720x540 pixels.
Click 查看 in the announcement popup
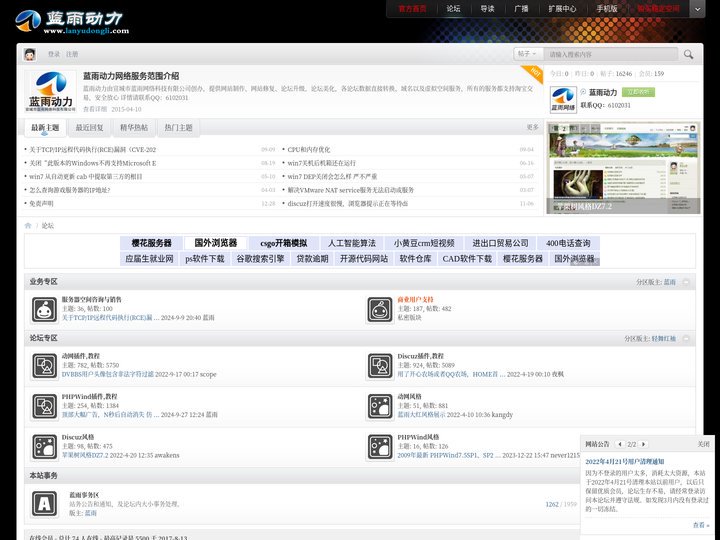click(701, 525)
